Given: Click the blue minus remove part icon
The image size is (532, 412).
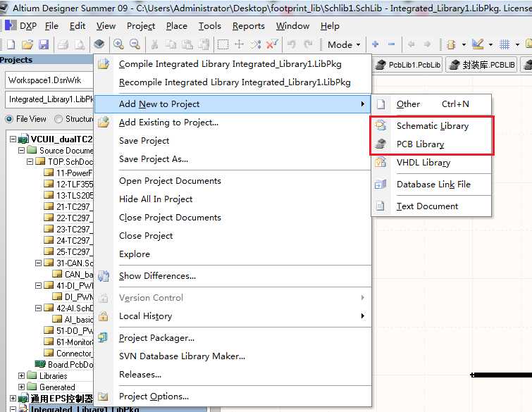Looking at the screenshot, I should pos(392,44).
